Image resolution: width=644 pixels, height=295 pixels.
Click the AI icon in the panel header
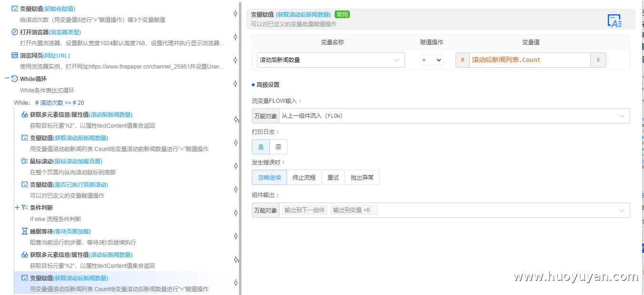tap(614, 21)
